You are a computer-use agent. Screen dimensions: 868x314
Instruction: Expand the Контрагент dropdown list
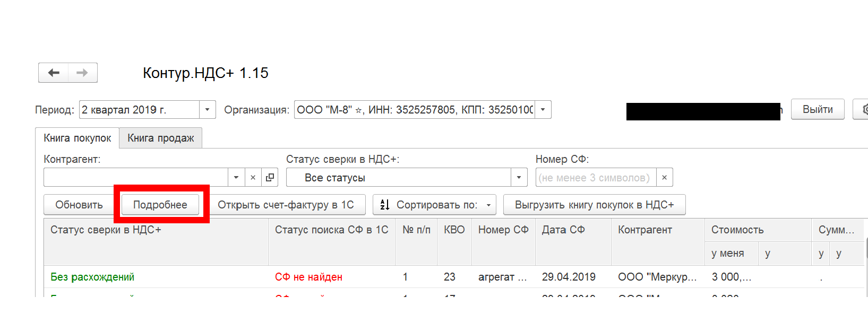click(236, 177)
